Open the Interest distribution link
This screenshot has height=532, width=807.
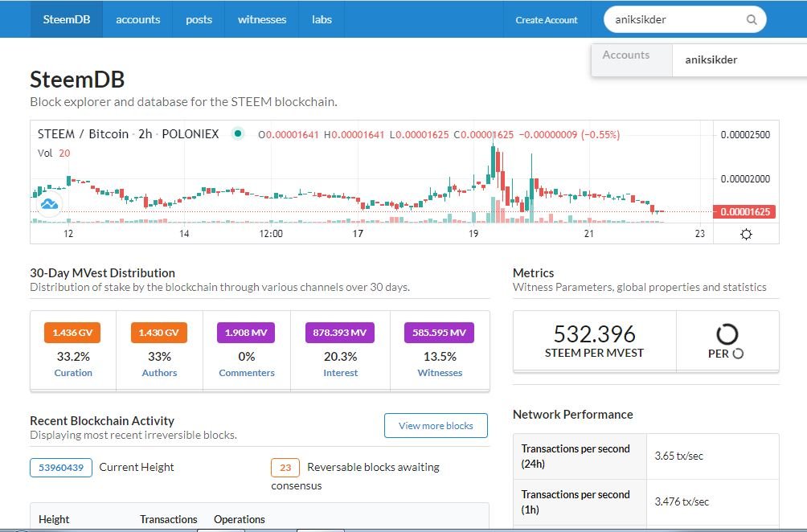click(x=340, y=373)
